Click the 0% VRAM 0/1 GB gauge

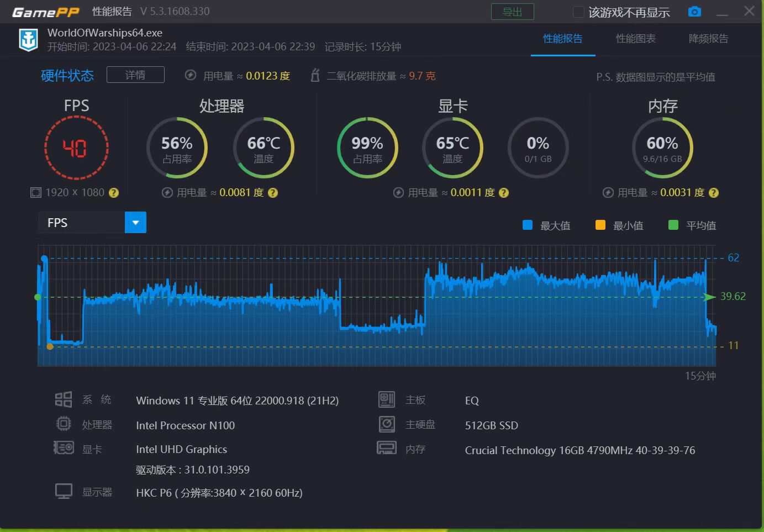point(538,148)
